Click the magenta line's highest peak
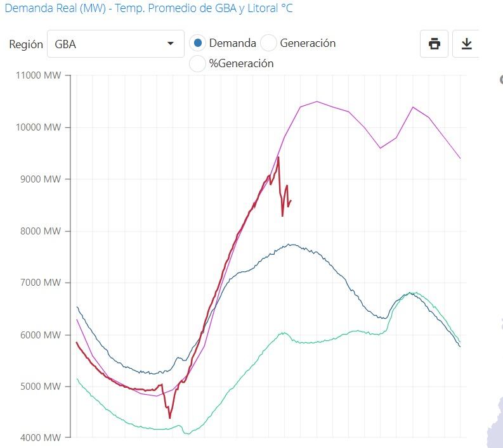This screenshot has width=503, height=448. pos(317,101)
